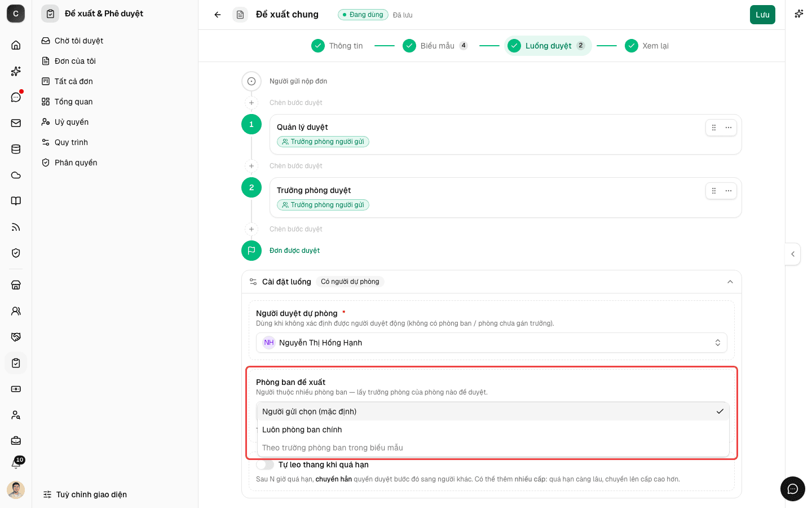Go to Thông tin step tab
The width and height of the screenshot is (812, 508).
tap(337, 46)
